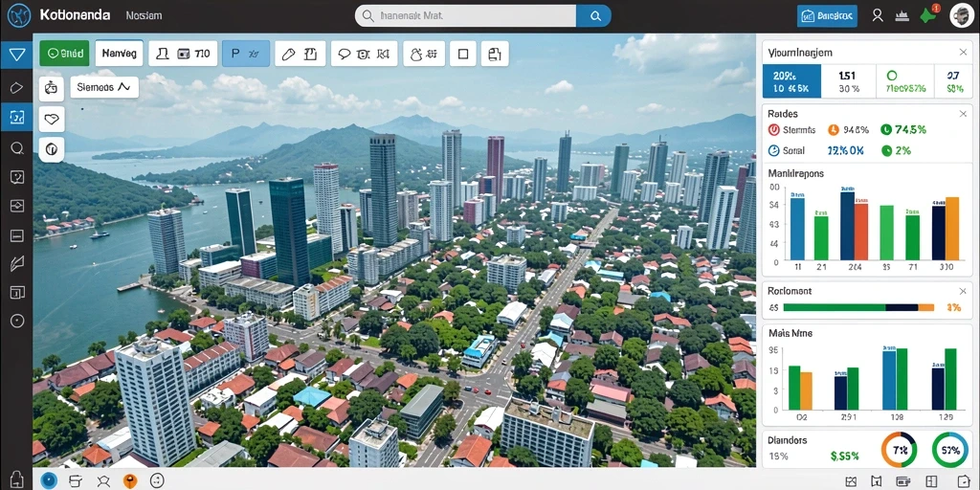The image size is (980, 490).
Task: Select the 151 30% stats tab
Action: [849, 82]
